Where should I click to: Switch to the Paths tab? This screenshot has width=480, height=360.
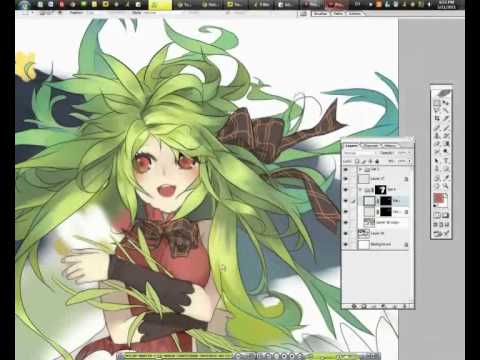pyautogui.click(x=390, y=146)
